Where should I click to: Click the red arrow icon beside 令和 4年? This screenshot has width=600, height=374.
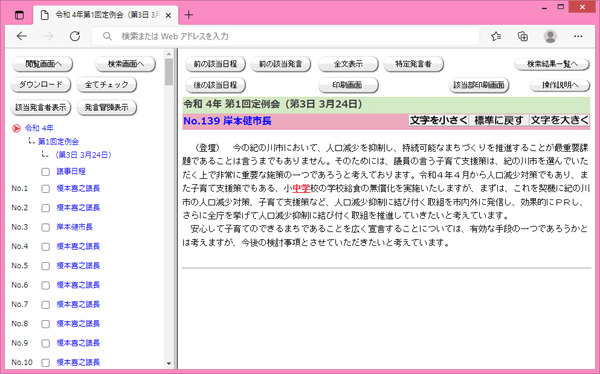(x=16, y=128)
